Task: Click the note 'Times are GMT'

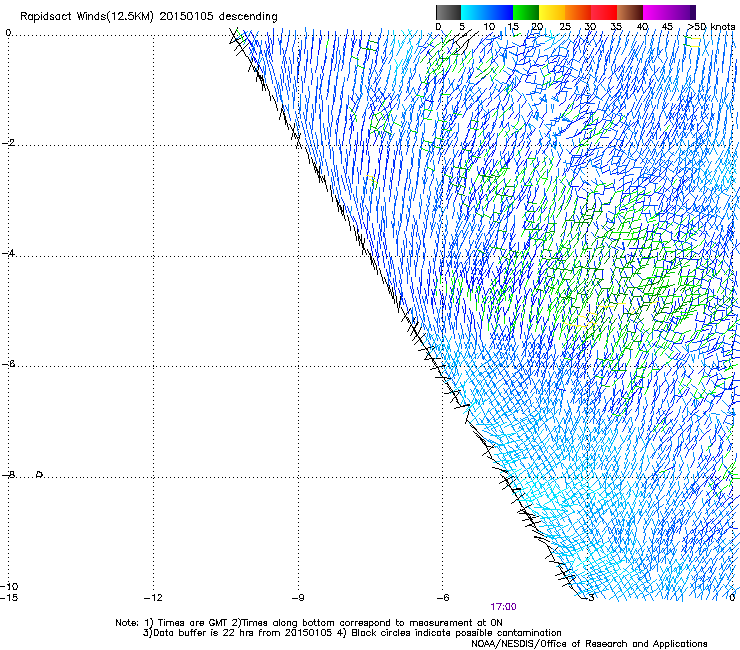Action: [x=193, y=623]
